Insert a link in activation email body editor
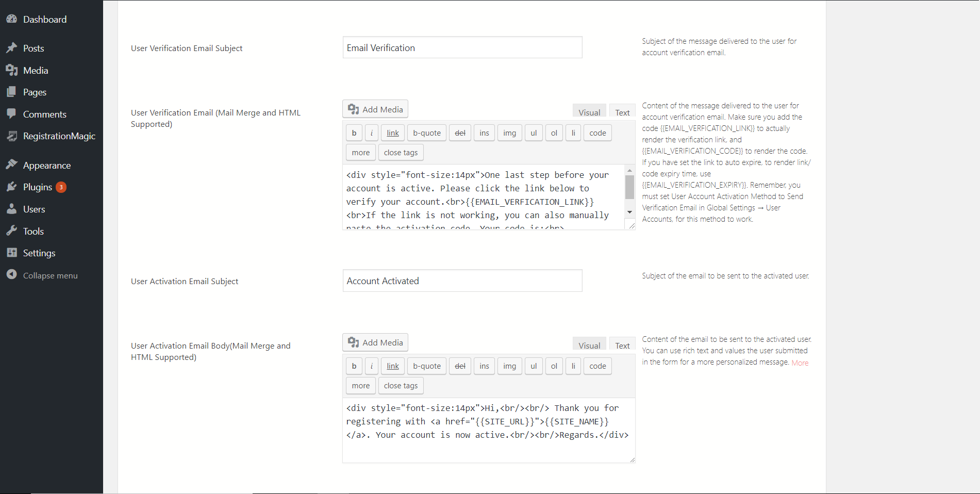The width and height of the screenshot is (980, 494). [392, 366]
